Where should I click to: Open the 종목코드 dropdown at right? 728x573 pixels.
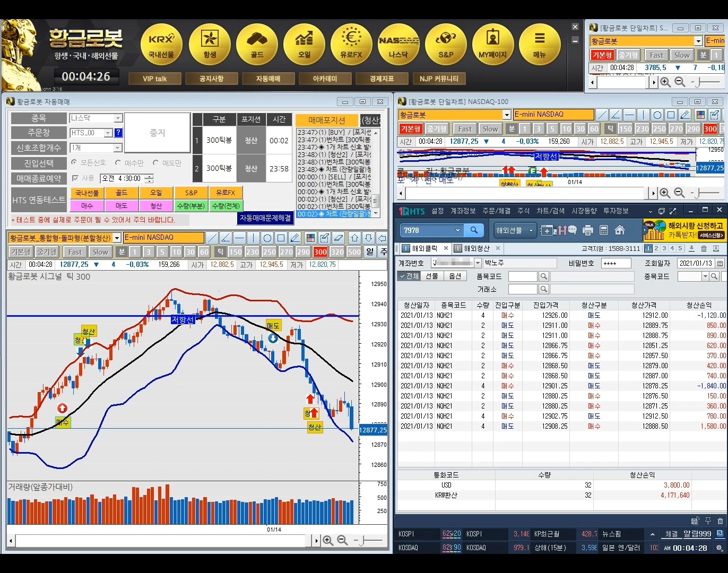(705, 276)
